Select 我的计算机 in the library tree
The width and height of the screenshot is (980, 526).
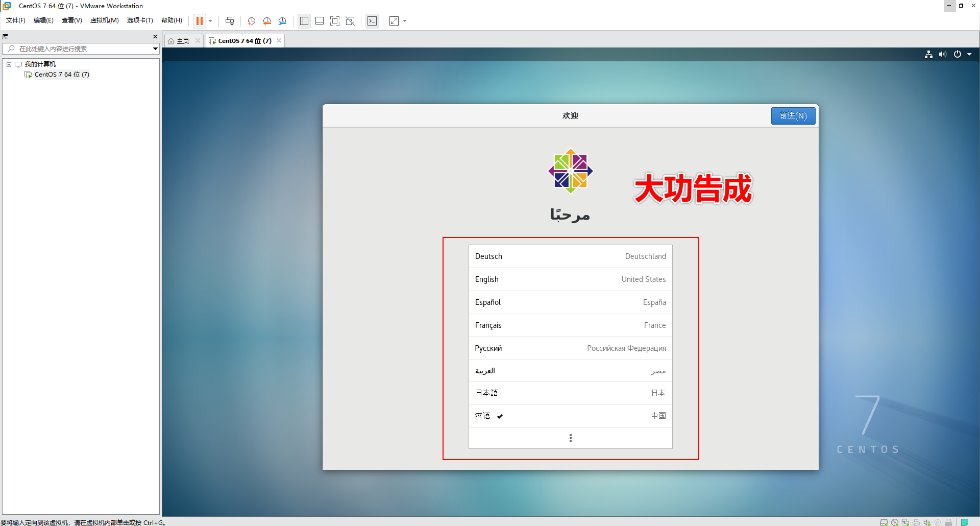tap(40, 64)
